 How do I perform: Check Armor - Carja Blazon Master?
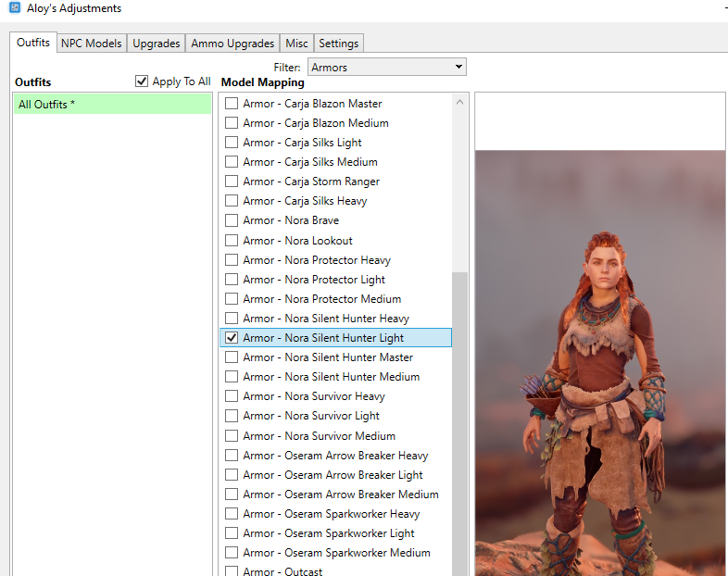click(232, 103)
